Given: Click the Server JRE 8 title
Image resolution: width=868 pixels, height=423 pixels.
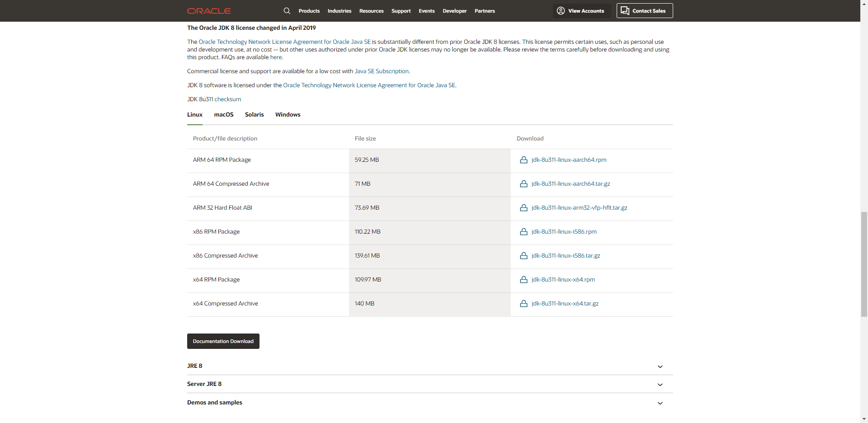Looking at the screenshot, I should click(204, 384).
